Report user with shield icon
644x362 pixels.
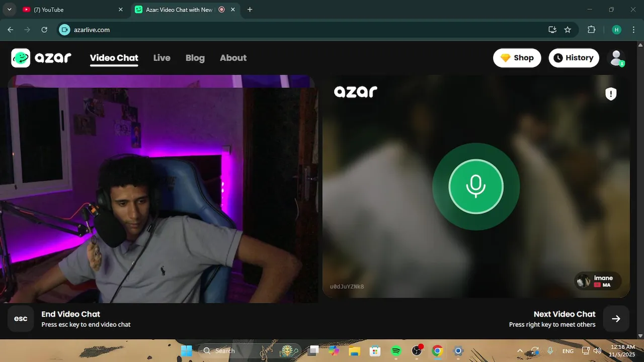click(x=611, y=94)
